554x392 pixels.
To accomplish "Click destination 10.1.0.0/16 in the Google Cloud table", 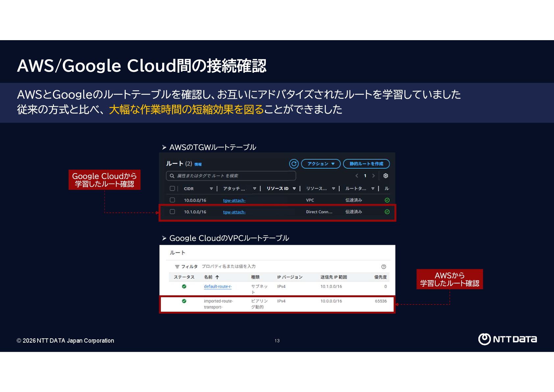I will 331,286.
